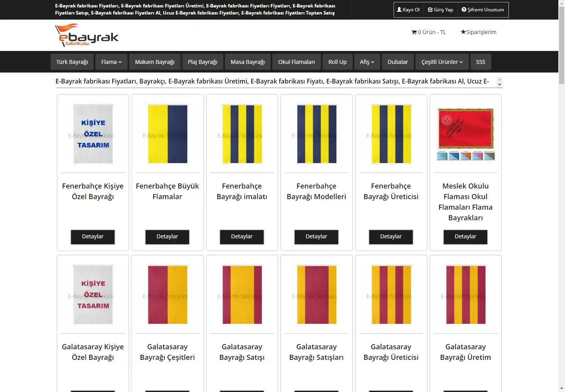Click the scroll-up arrow of the description text box
Screen dimensions: 565x392
(x=499, y=79)
